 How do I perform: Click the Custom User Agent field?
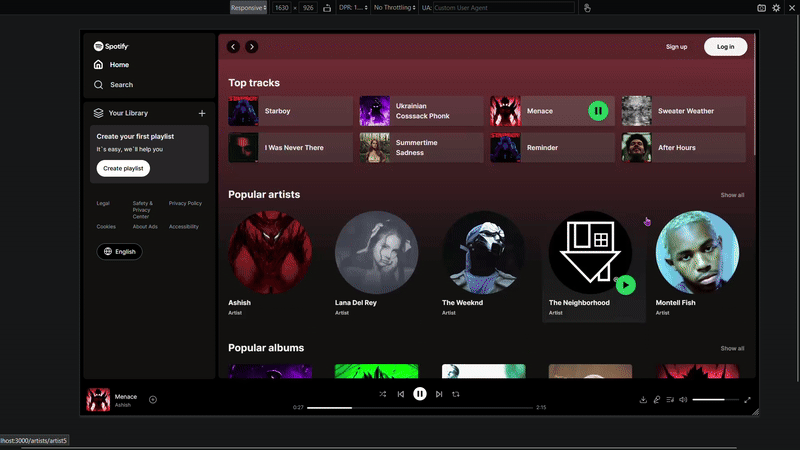click(x=504, y=8)
